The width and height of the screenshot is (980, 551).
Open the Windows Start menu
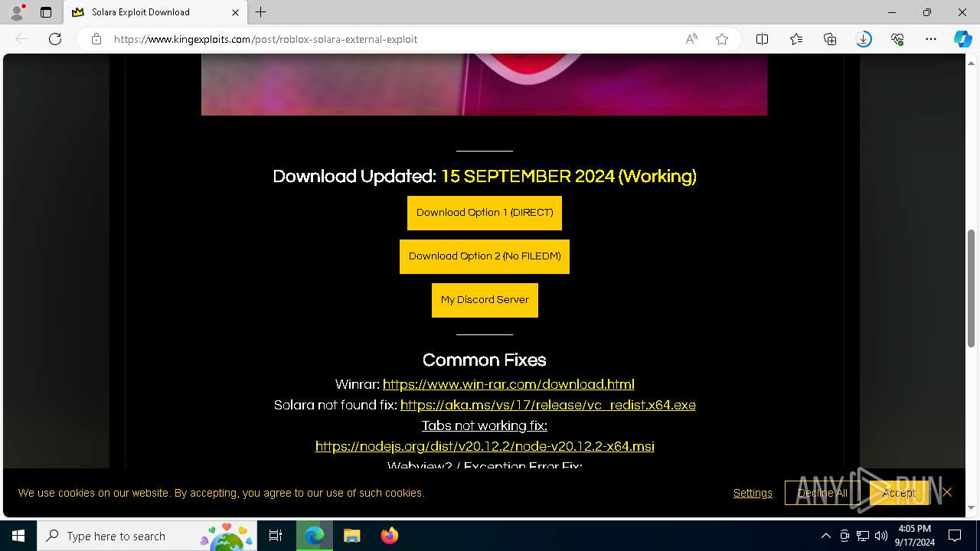(x=18, y=536)
